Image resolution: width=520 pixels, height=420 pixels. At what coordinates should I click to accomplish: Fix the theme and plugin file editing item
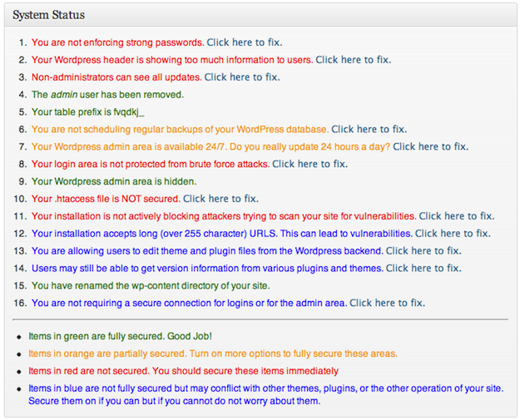pyautogui.click(x=423, y=251)
